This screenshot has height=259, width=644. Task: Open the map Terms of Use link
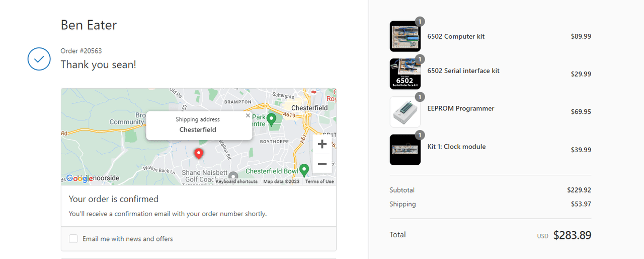point(319,181)
